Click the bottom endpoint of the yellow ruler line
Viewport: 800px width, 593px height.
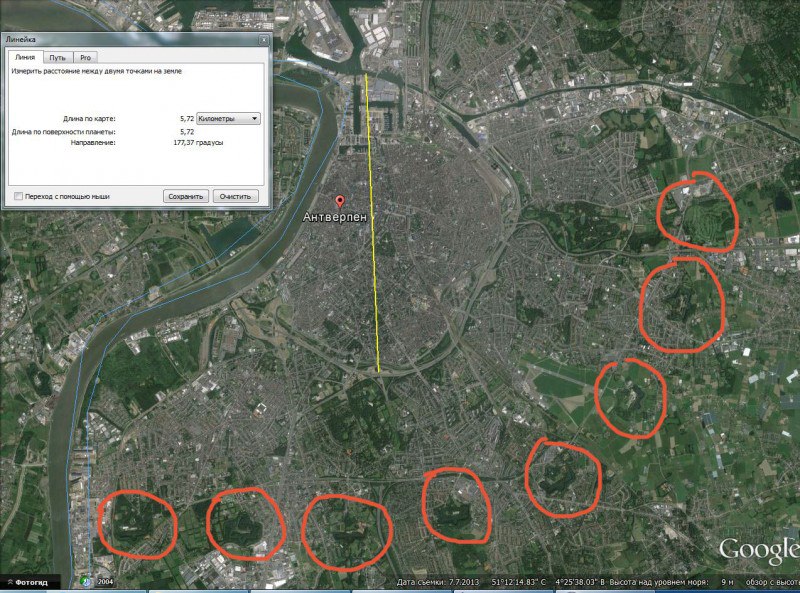(379, 372)
